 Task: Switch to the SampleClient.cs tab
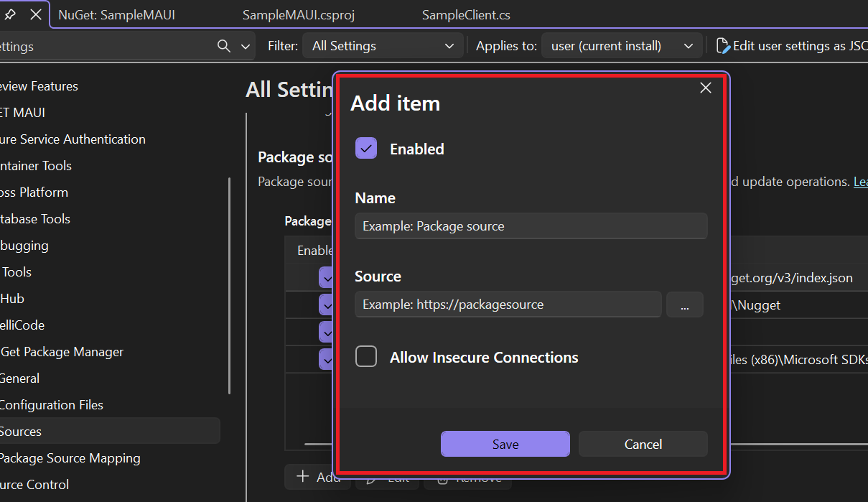(x=465, y=14)
